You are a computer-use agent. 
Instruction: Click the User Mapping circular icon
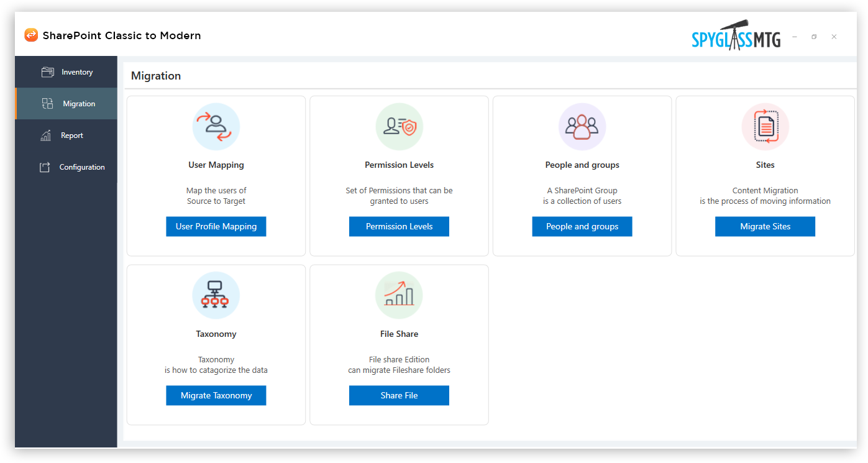[x=216, y=127]
